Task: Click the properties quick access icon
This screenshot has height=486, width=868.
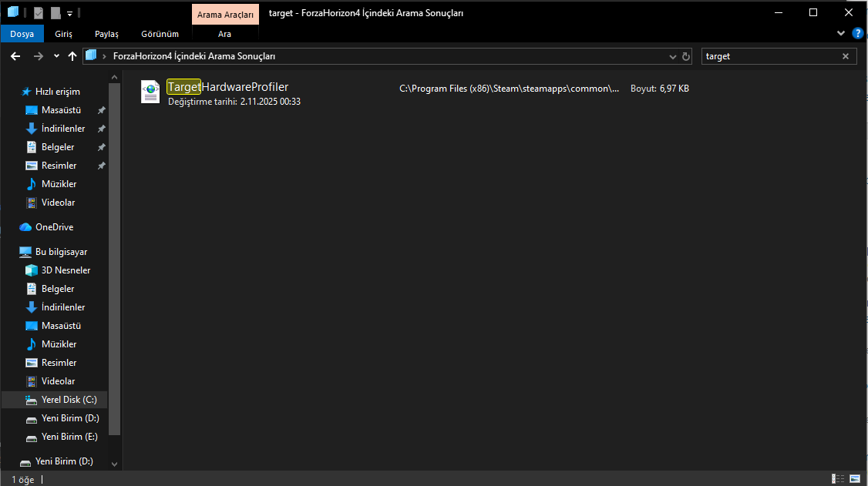Action: tap(39, 13)
